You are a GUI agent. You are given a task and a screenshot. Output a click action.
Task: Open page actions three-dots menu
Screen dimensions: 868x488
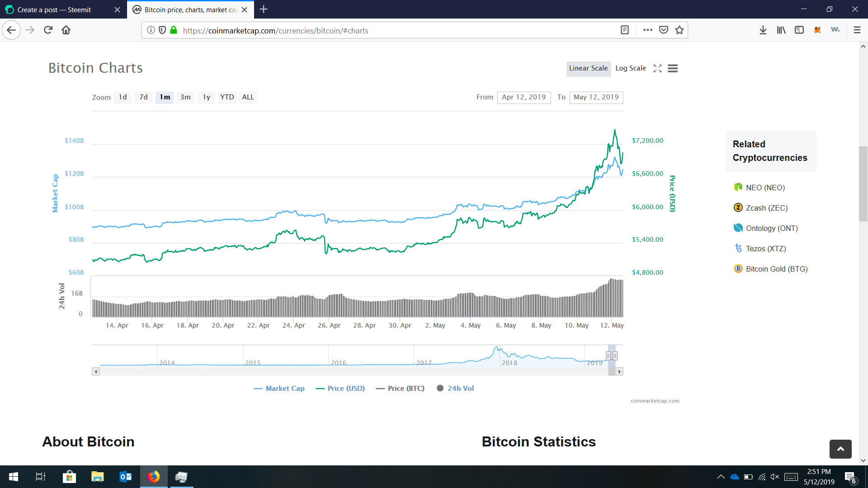point(647,30)
